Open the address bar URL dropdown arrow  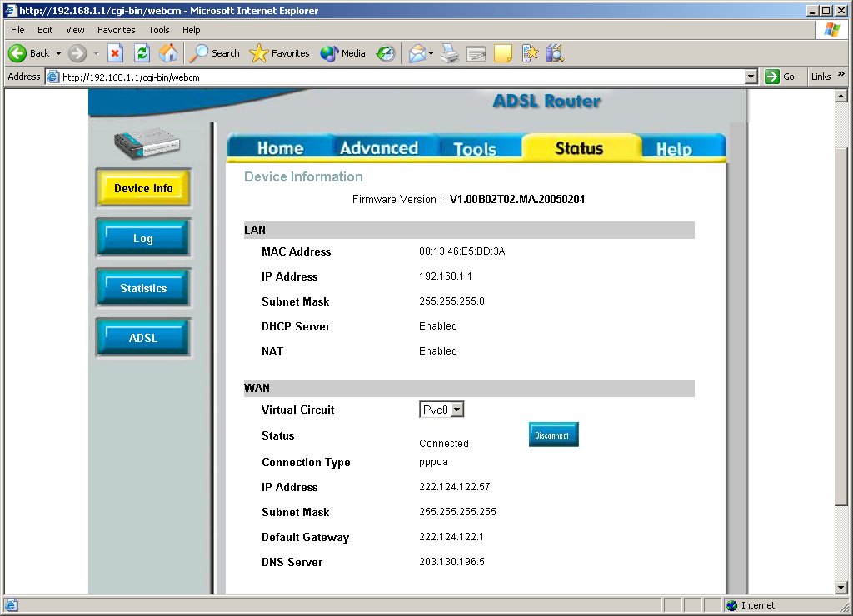751,77
